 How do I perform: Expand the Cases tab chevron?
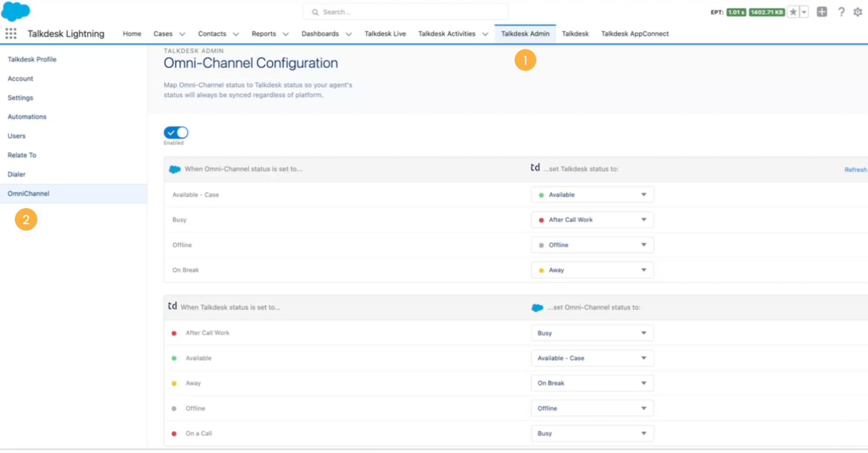pyautogui.click(x=182, y=34)
